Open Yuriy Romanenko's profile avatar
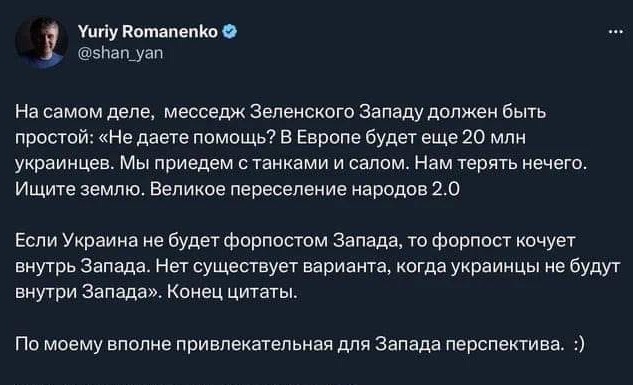 click(42, 42)
